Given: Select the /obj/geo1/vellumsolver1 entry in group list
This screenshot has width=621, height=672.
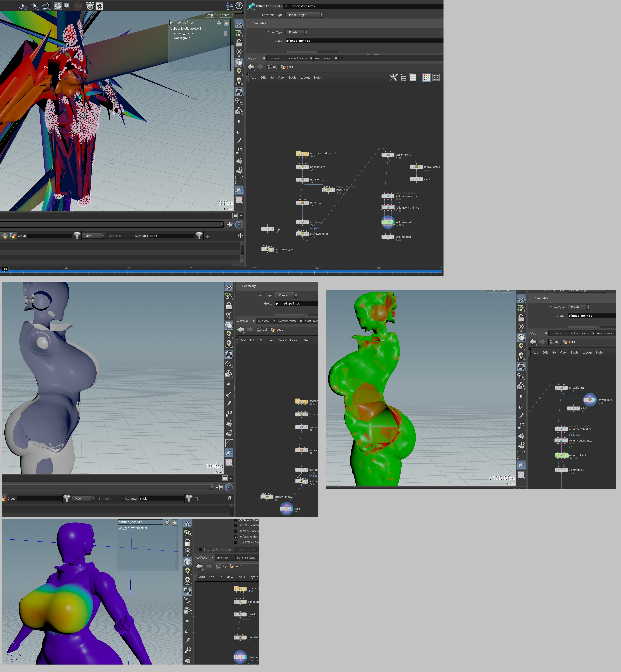Looking at the screenshot, I should (185, 29).
